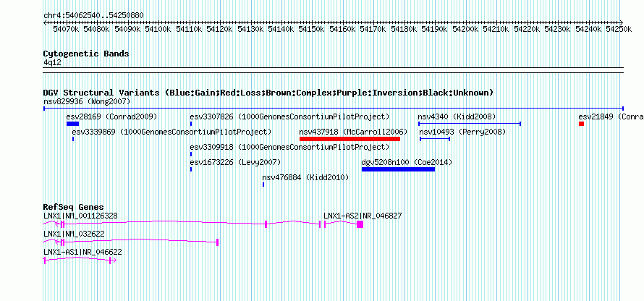Screen dimensions: 644x301
Task: Click the Cytogenetic Bands track title
Action: pyautogui.click(x=86, y=54)
